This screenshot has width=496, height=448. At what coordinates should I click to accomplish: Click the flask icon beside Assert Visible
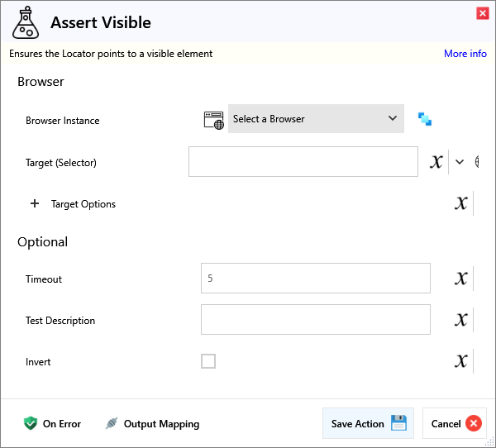tap(26, 23)
